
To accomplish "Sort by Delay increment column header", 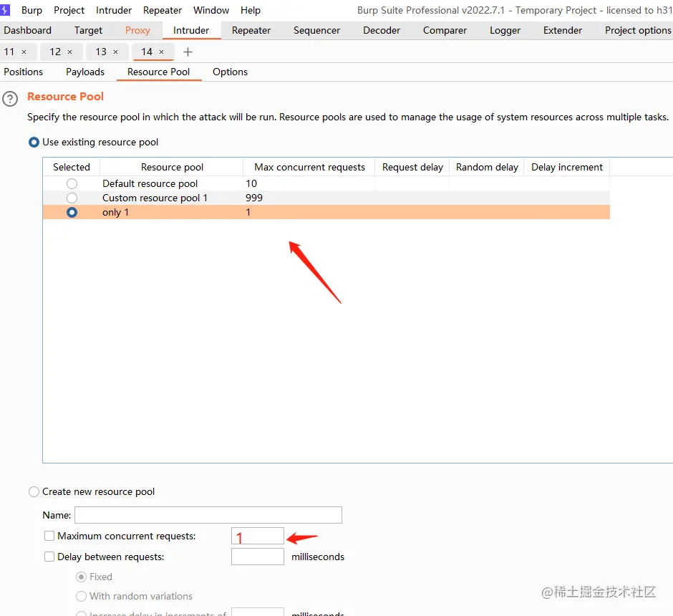I will point(566,167).
